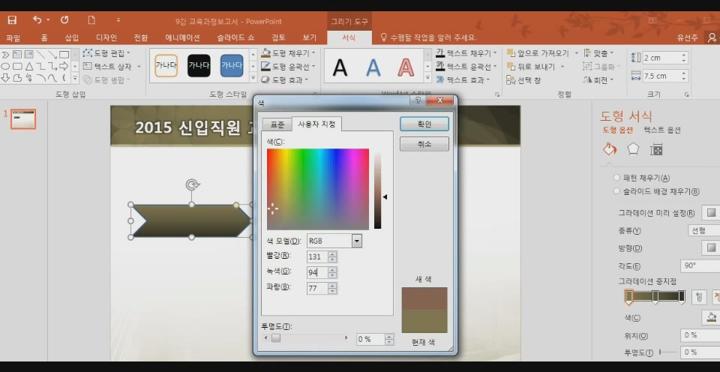Click the new document icon in quick access toolbar
Image resolution: width=720 pixels, height=372 pixels.
tap(91, 20)
